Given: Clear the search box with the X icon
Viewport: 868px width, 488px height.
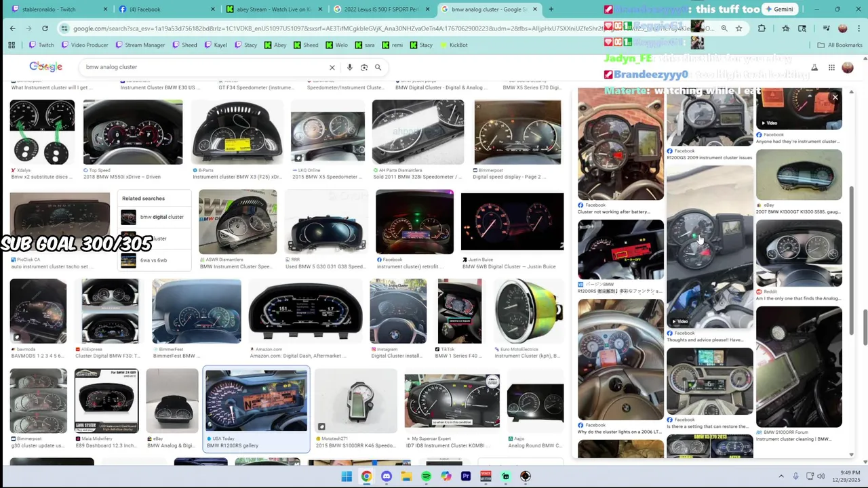Looking at the screenshot, I should 332,67.
